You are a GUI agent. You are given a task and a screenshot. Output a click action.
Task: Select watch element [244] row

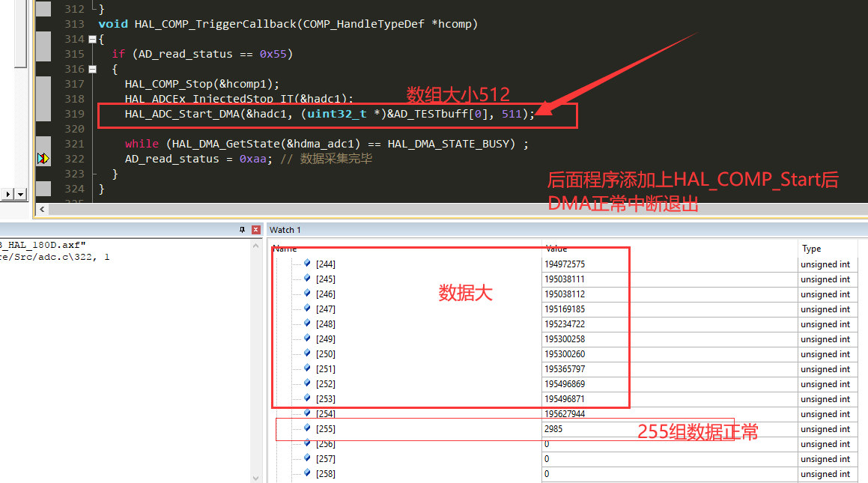pyautogui.click(x=562, y=264)
